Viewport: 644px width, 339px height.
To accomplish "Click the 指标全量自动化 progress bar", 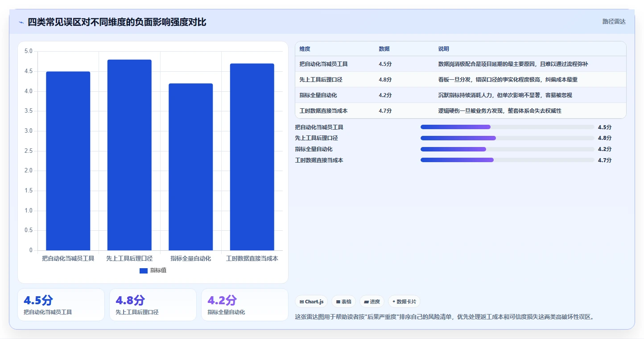I will pos(507,149).
